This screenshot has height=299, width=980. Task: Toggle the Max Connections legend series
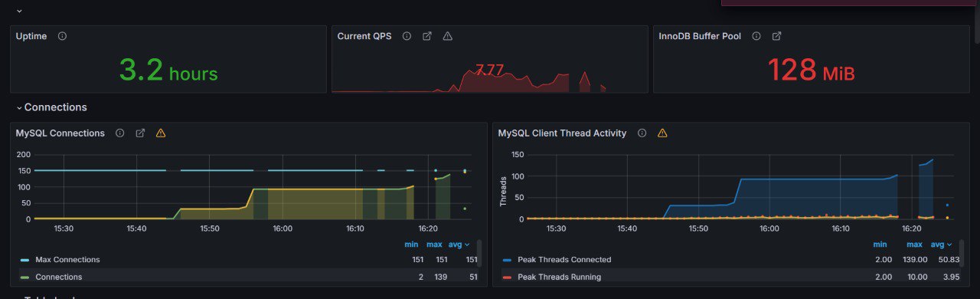67,260
